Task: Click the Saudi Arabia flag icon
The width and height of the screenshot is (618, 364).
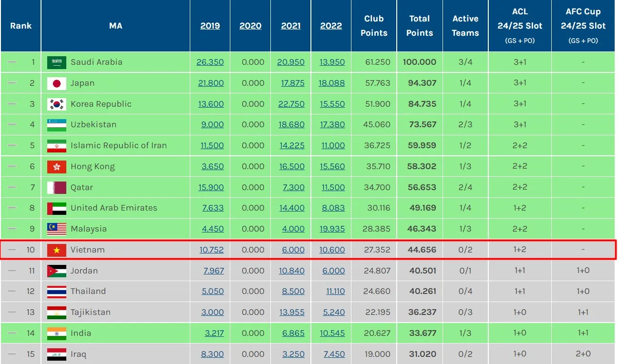Action: pyautogui.click(x=56, y=62)
